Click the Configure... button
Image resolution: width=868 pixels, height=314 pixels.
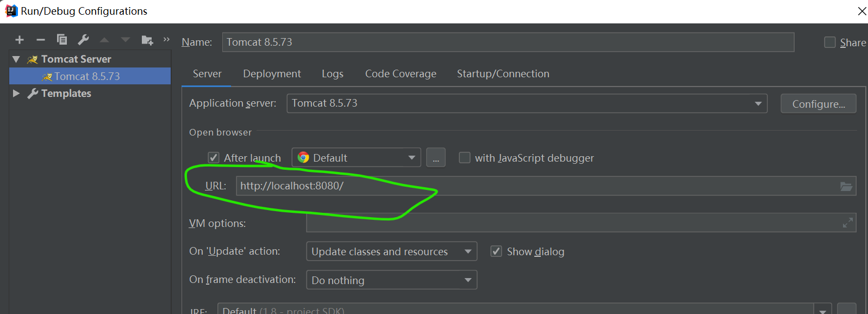[x=819, y=104]
